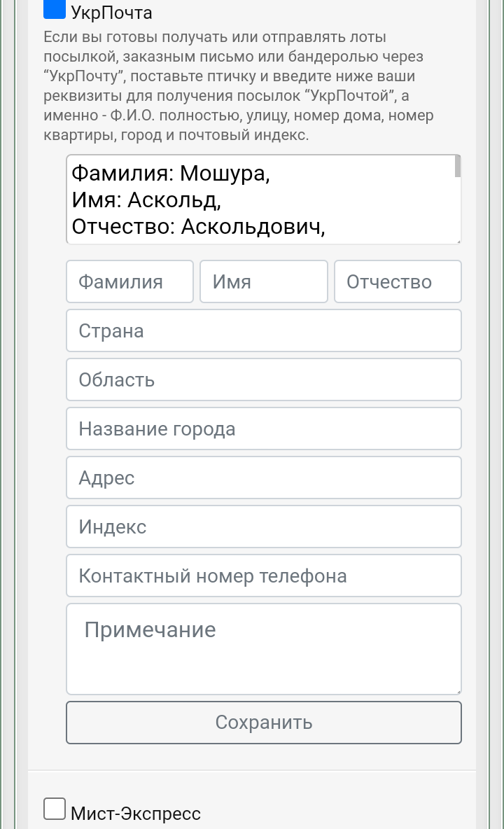This screenshot has width=504, height=829.
Task: Click the Название города field
Action: [x=264, y=429]
